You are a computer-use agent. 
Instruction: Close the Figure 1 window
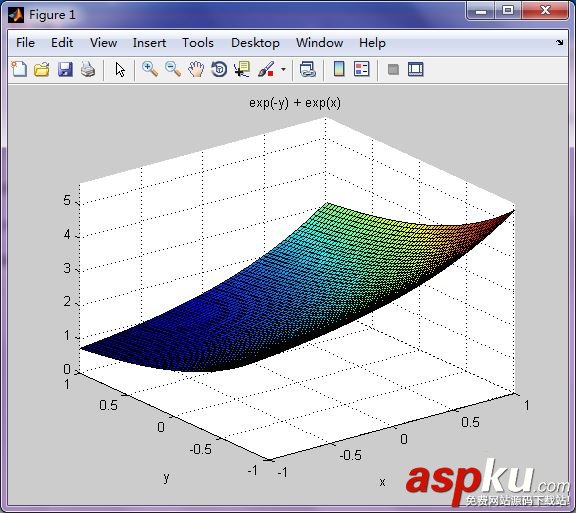[545, 10]
